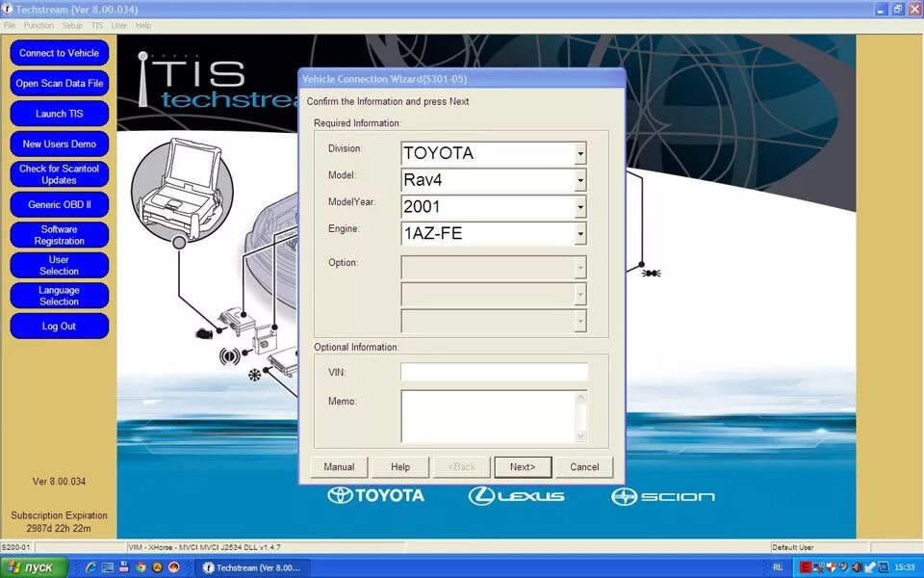Open New Users Demo
The width and height of the screenshot is (924, 578).
tap(59, 144)
